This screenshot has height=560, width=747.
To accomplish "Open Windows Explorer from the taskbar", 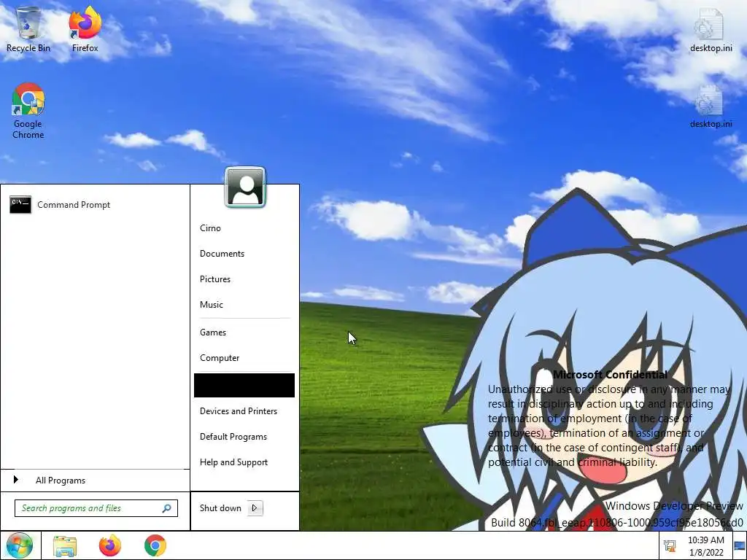I will coord(65,545).
